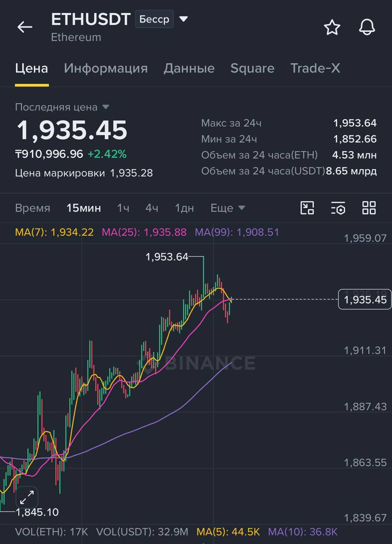Switch to the Информация tab

pyautogui.click(x=106, y=68)
